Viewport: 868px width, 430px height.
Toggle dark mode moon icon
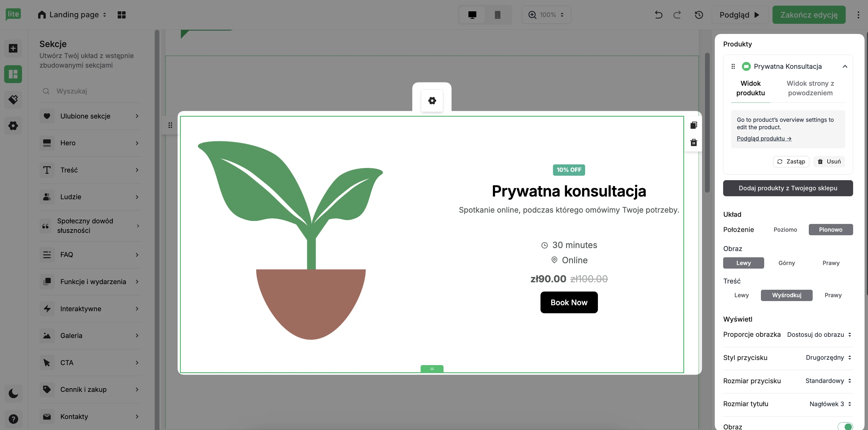tap(13, 393)
